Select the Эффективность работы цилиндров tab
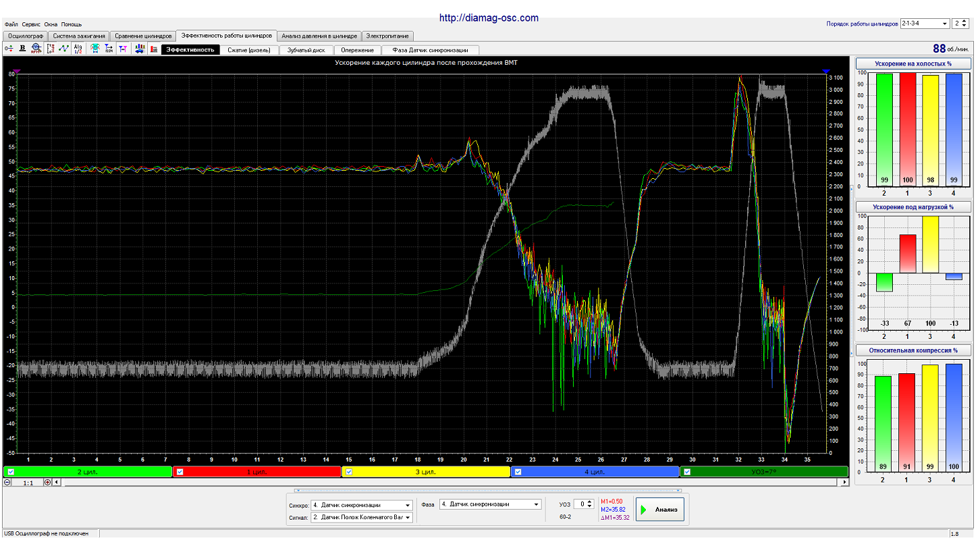The width and height of the screenshot is (980, 540). 227,35
